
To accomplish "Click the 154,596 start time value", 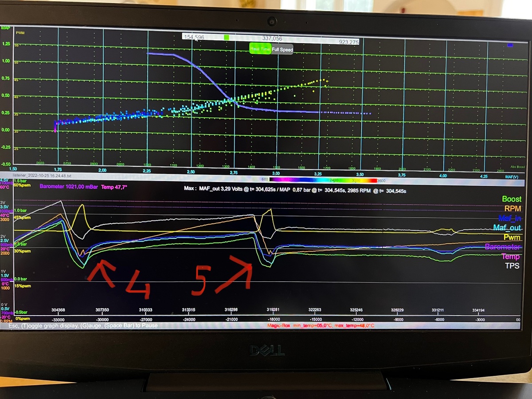I will coord(194,38).
